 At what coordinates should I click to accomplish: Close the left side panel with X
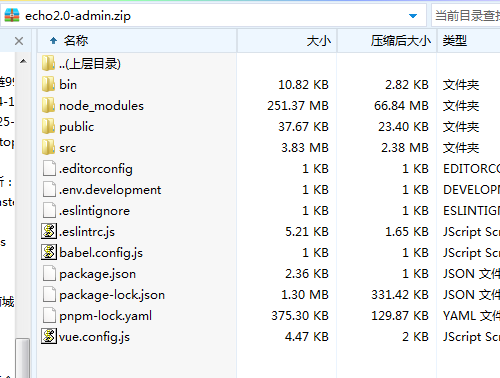19,41
